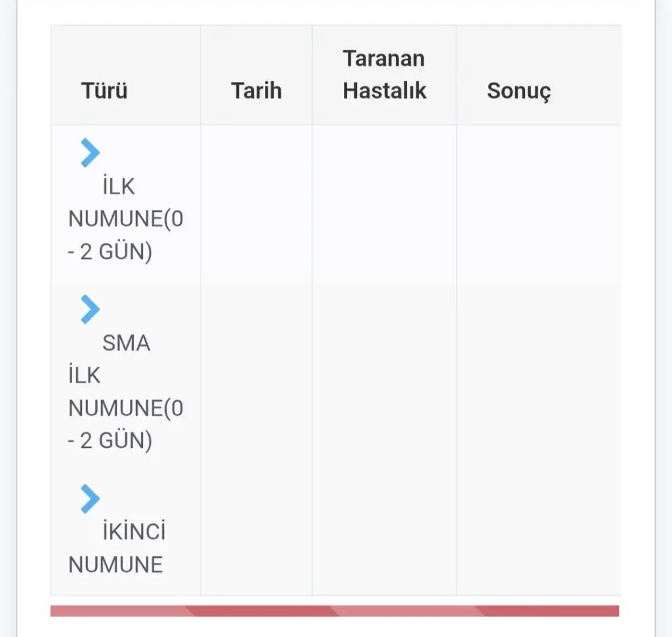Click the Tarih cell of İKİNCİ NUMUNE row
The width and height of the screenshot is (672, 637).
[x=257, y=533]
